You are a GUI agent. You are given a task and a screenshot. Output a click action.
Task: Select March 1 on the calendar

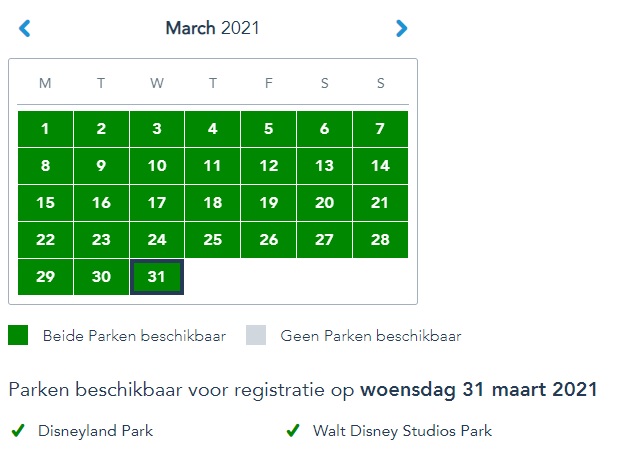tap(45, 129)
